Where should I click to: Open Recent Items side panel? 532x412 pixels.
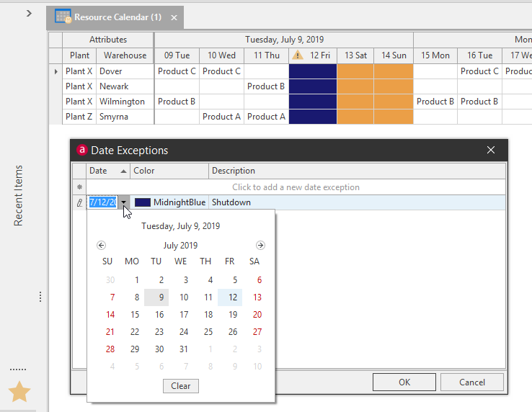(x=18, y=195)
